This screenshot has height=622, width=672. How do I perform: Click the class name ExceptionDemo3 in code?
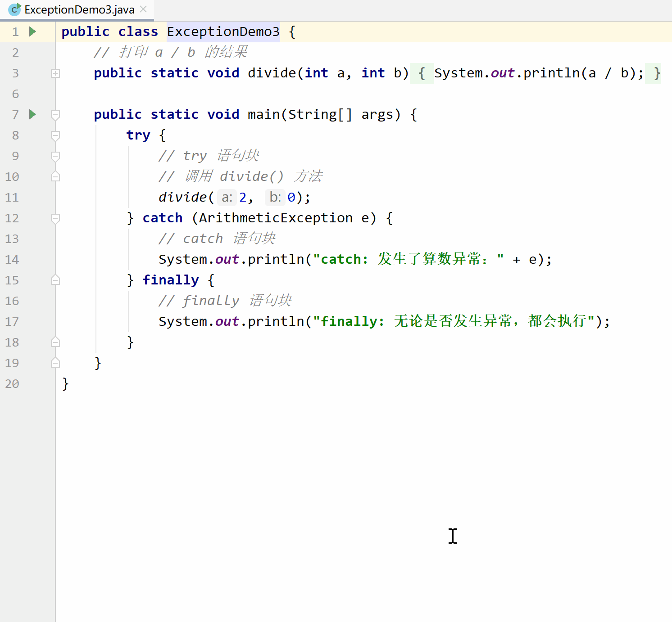click(x=223, y=32)
